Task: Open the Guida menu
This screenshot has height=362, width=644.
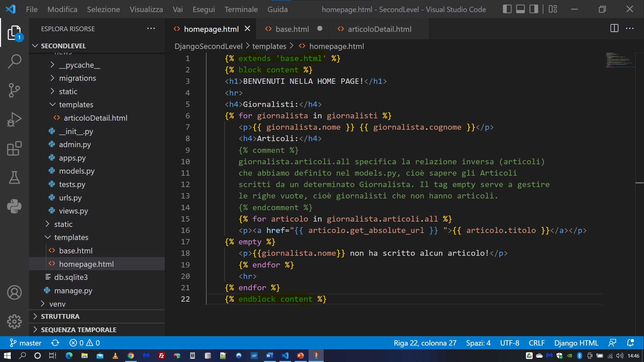Action: point(277,9)
